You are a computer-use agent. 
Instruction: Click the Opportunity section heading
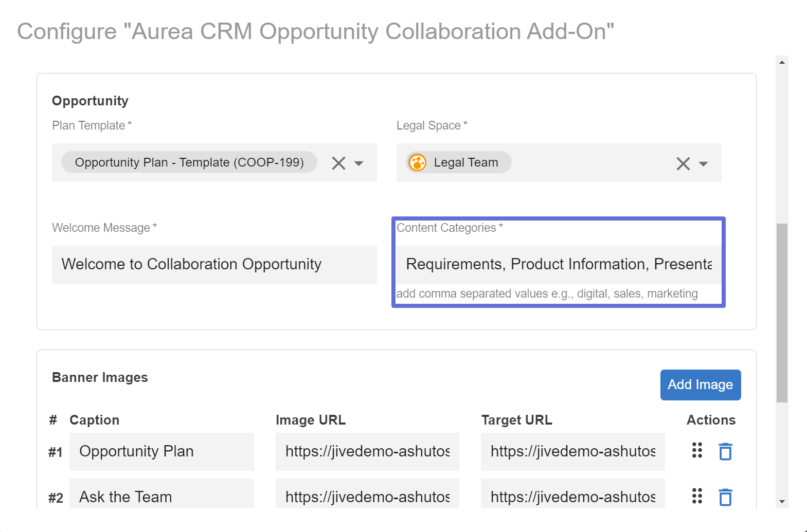tap(90, 101)
